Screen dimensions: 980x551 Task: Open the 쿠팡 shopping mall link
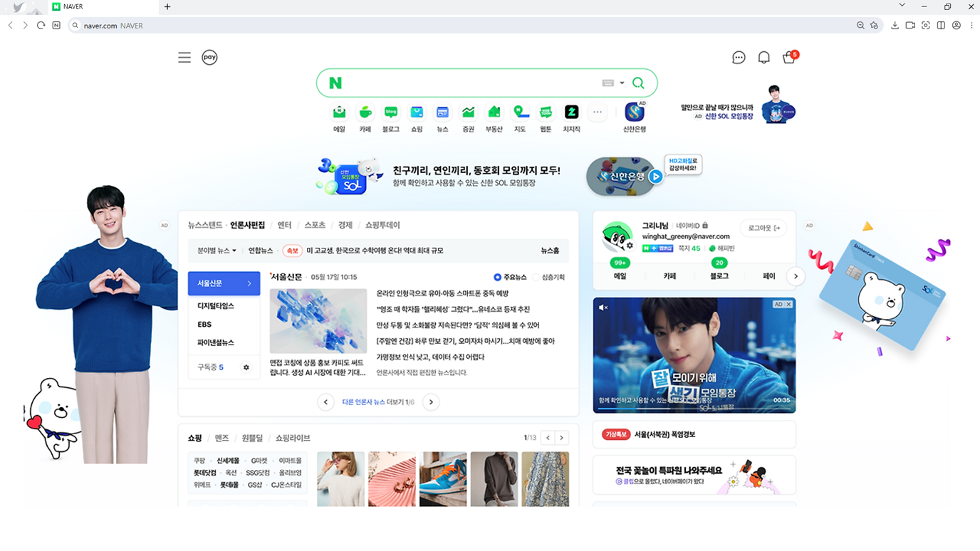tap(199, 461)
